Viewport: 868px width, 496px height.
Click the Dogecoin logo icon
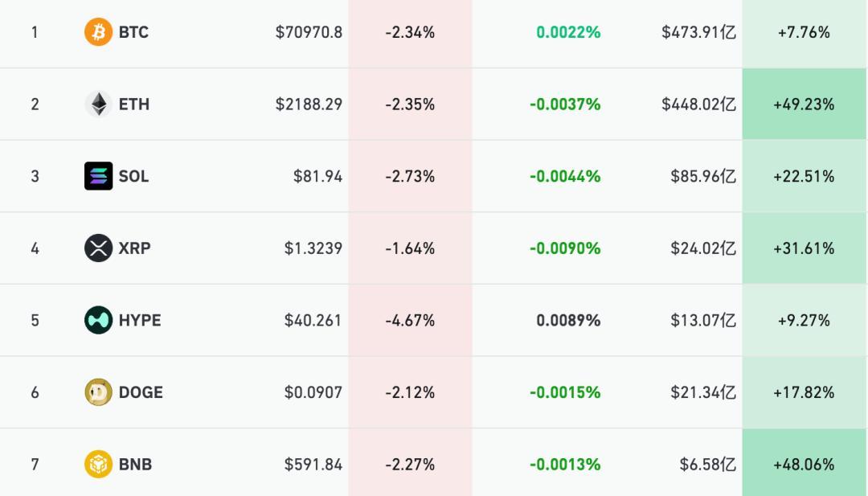pos(98,392)
